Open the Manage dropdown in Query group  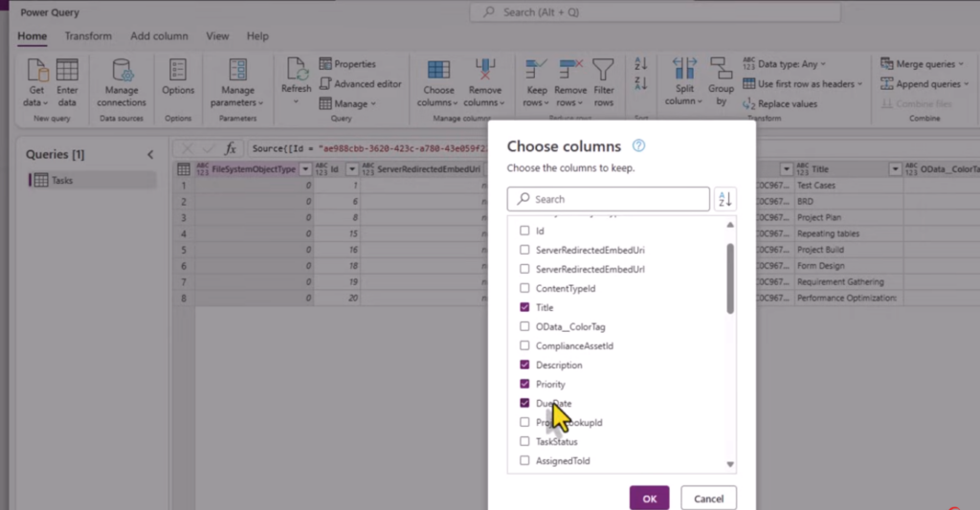tap(347, 103)
